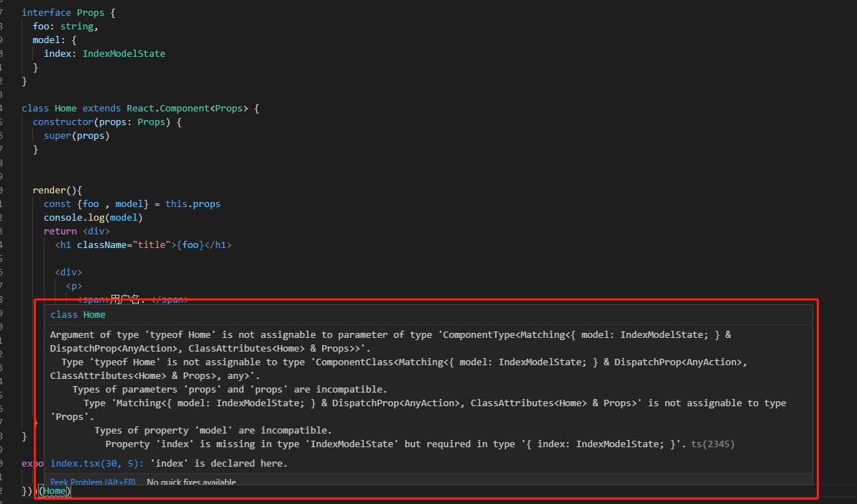Click the foo variable inside the h1 tag
857x504 pixels.
click(190, 244)
